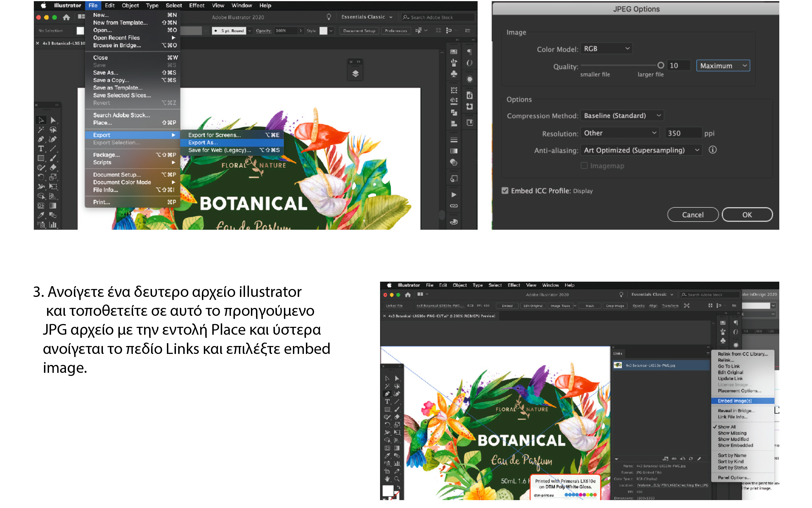Choose Embed Image(s) in the Links menu
The height and width of the screenshot is (508, 812).
(743, 401)
